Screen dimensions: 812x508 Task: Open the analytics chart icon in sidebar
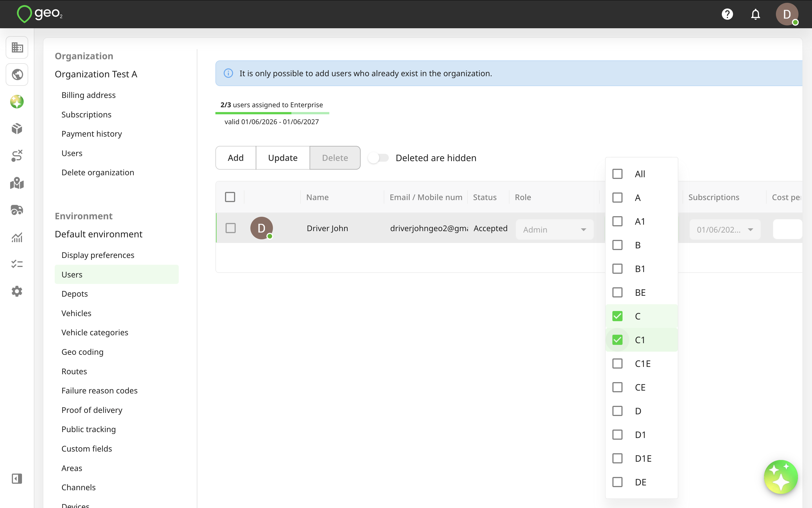point(17,237)
